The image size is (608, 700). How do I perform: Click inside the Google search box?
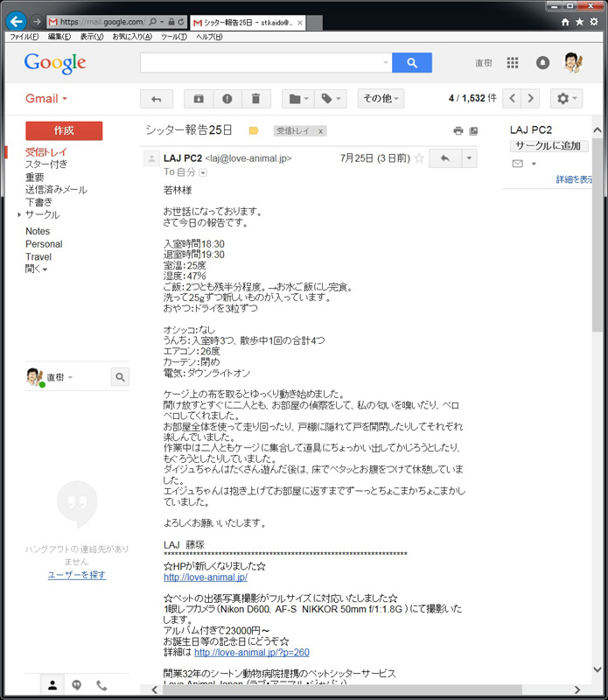(x=262, y=63)
